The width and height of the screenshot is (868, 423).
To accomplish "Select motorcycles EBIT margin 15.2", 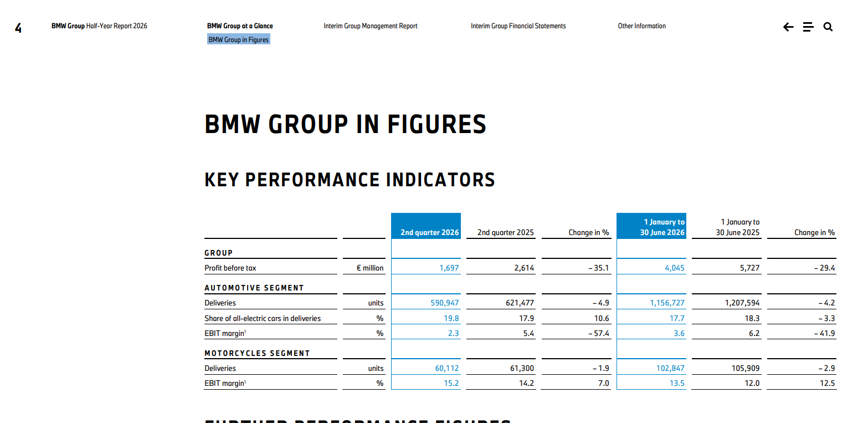I will click(451, 384).
